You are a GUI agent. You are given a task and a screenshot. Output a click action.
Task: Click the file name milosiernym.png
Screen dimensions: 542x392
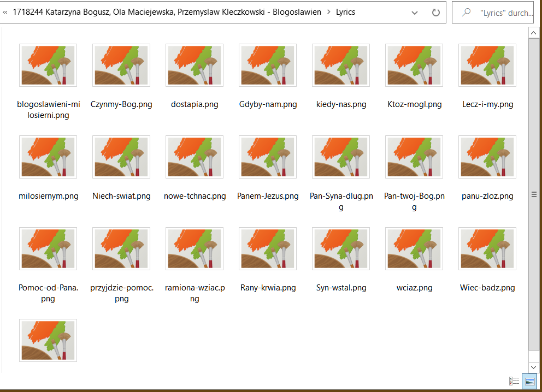[x=49, y=196]
